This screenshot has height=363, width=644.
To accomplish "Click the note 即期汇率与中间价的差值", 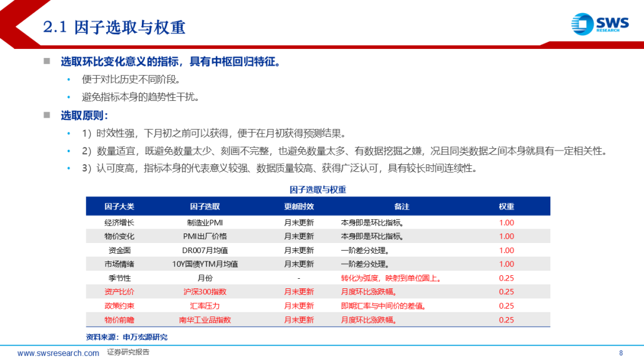I will (x=383, y=306).
